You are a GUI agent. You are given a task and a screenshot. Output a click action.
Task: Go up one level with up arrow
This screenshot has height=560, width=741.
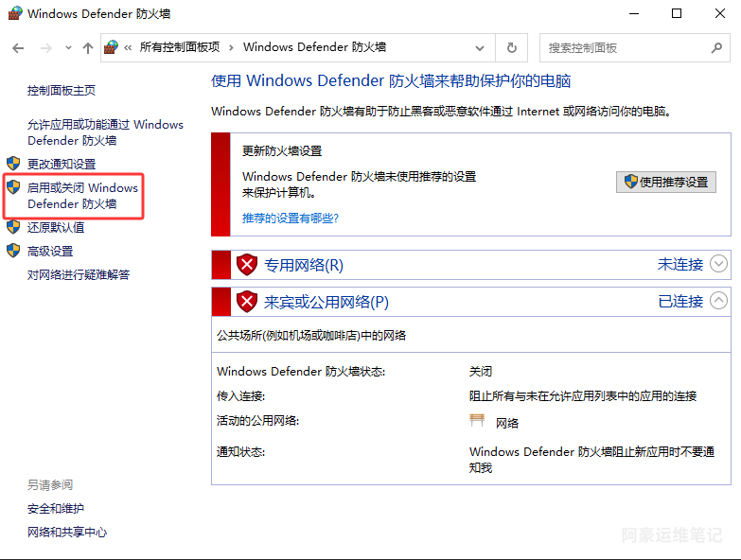pos(88,47)
